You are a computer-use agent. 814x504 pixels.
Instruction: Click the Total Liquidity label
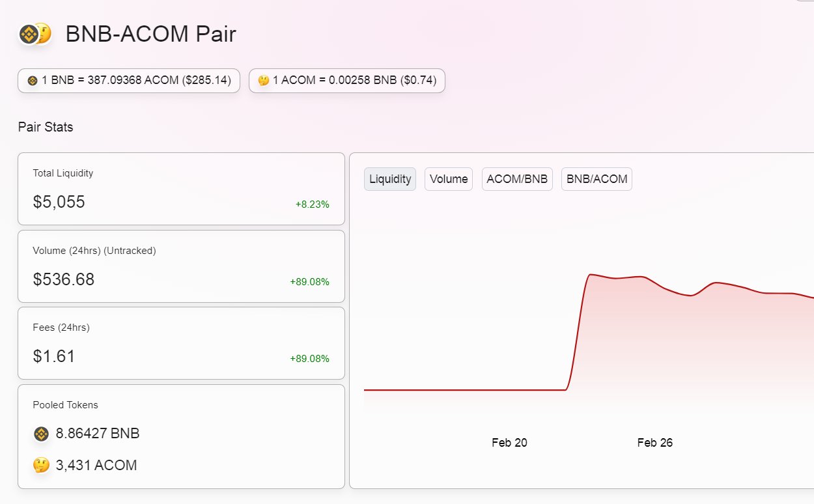point(63,173)
